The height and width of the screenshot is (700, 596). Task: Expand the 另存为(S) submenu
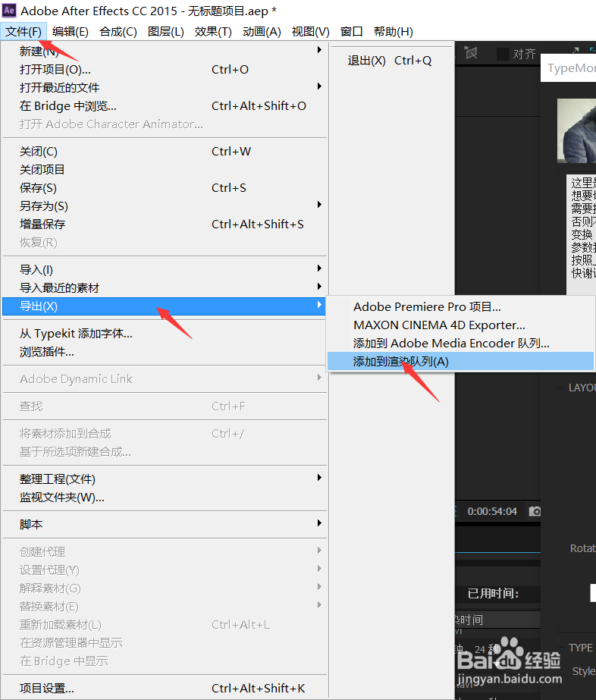(x=165, y=206)
